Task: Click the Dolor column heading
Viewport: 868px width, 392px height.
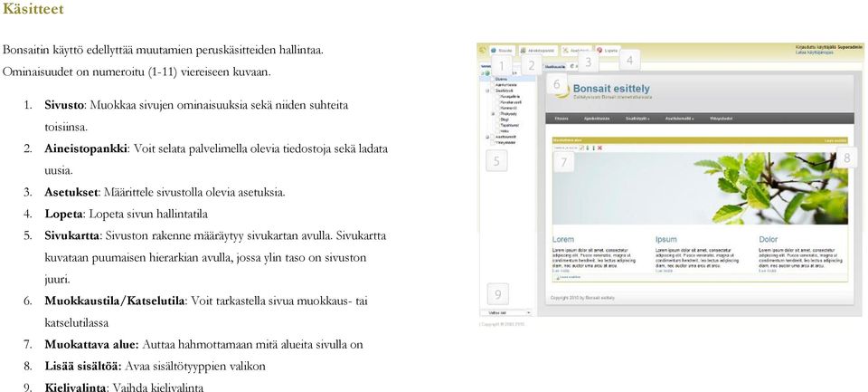Action: pyautogui.click(x=769, y=240)
